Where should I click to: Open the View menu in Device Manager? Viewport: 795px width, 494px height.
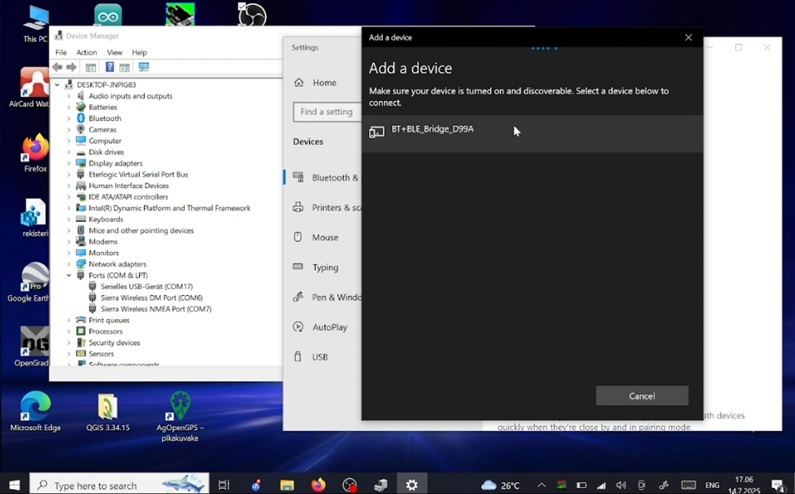point(114,52)
